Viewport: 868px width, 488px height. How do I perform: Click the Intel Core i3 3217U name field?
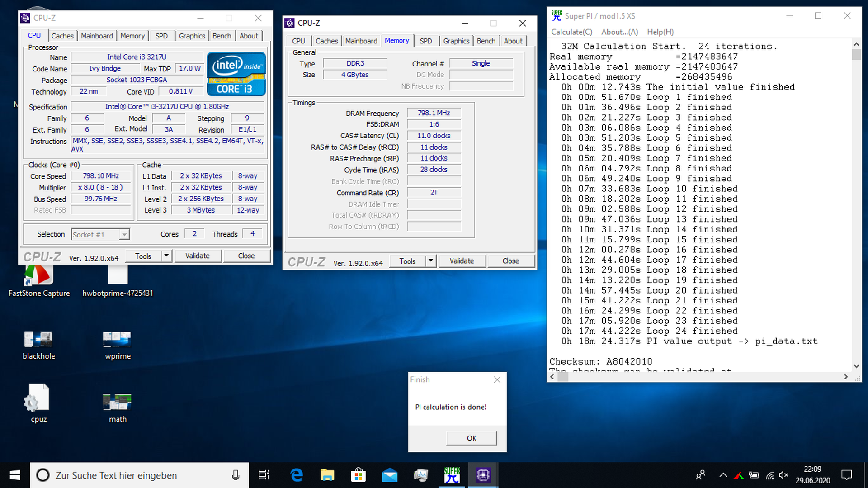coord(137,57)
